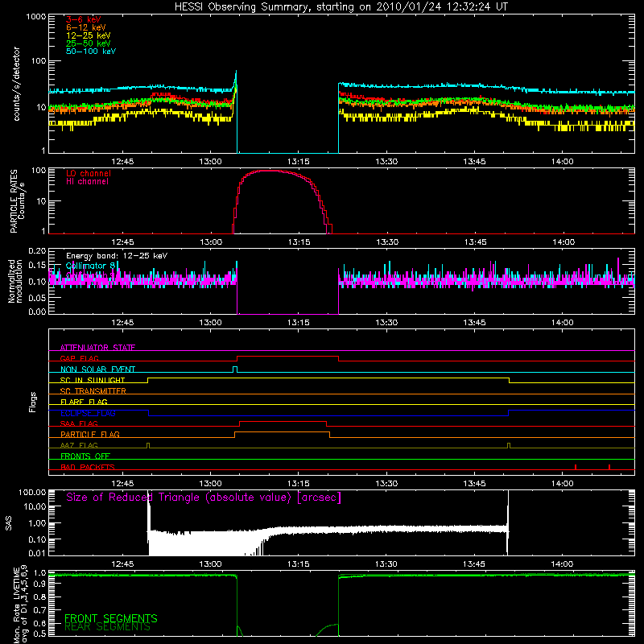Select the SC_TRANSMITTER flag label

tap(93, 390)
